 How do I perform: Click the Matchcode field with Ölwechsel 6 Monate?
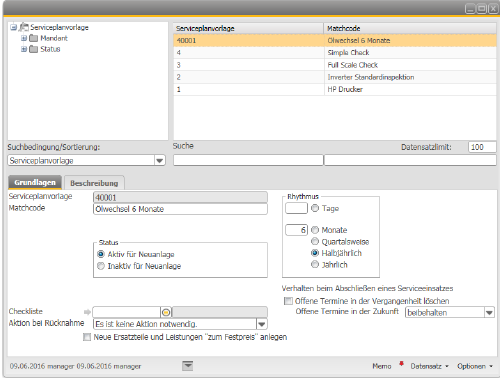[x=180, y=209]
